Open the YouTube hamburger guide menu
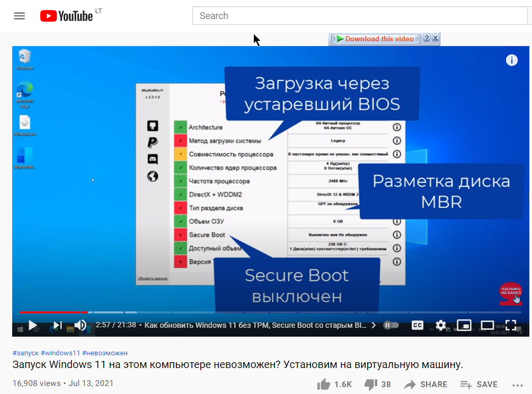 click(20, 16)
